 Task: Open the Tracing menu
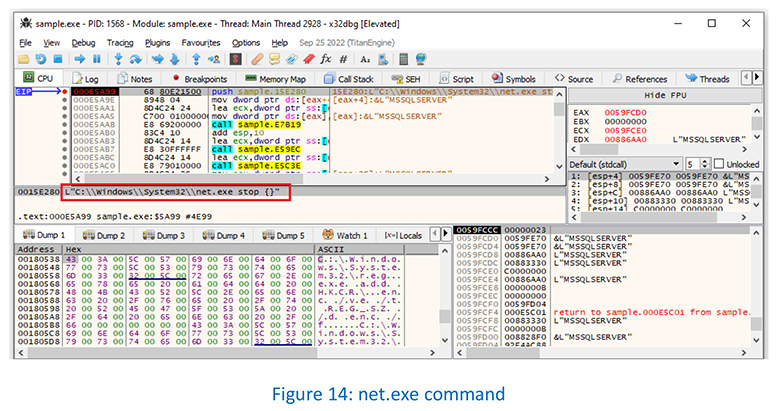120,43
